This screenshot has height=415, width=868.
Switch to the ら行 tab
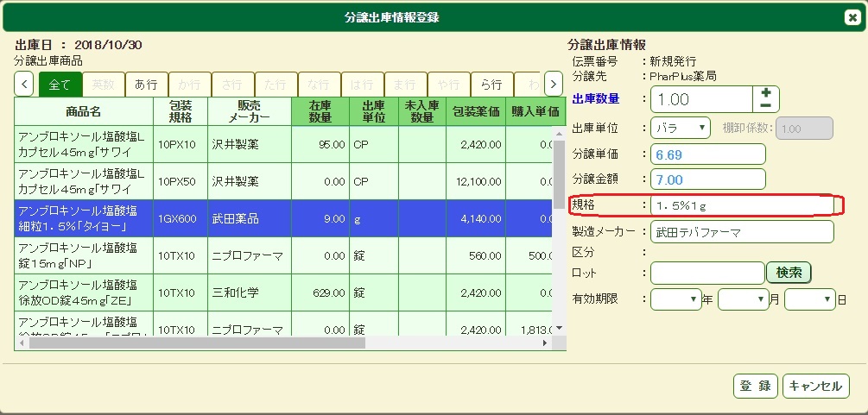492,85
